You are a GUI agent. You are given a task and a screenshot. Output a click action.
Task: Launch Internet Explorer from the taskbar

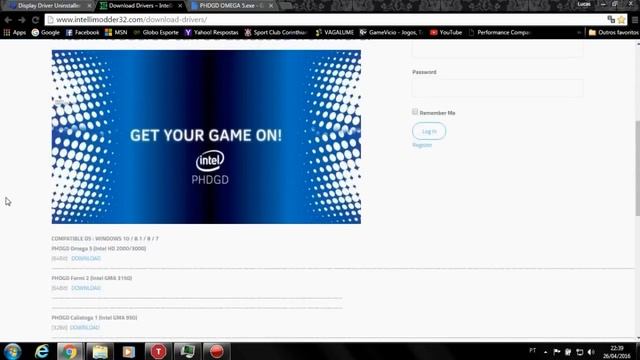click(x=42, y=351)
